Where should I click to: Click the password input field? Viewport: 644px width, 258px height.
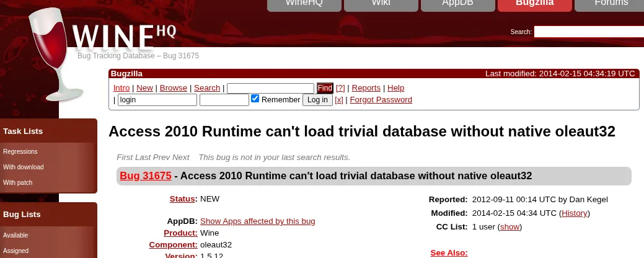point(224,100)
